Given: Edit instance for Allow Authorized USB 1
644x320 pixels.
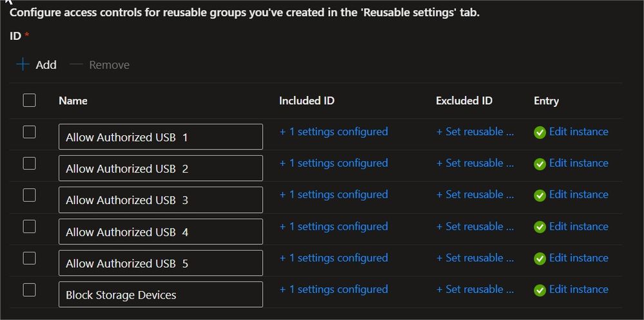Looking at the screenshot, I should pyautogui.click(x=579, y=131).
